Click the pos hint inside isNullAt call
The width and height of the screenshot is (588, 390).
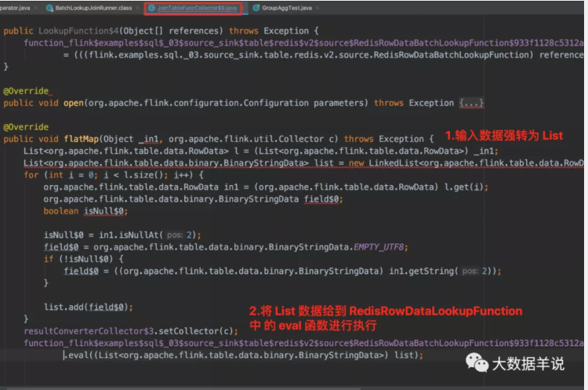pyautogui.click(x=176, y=235)
